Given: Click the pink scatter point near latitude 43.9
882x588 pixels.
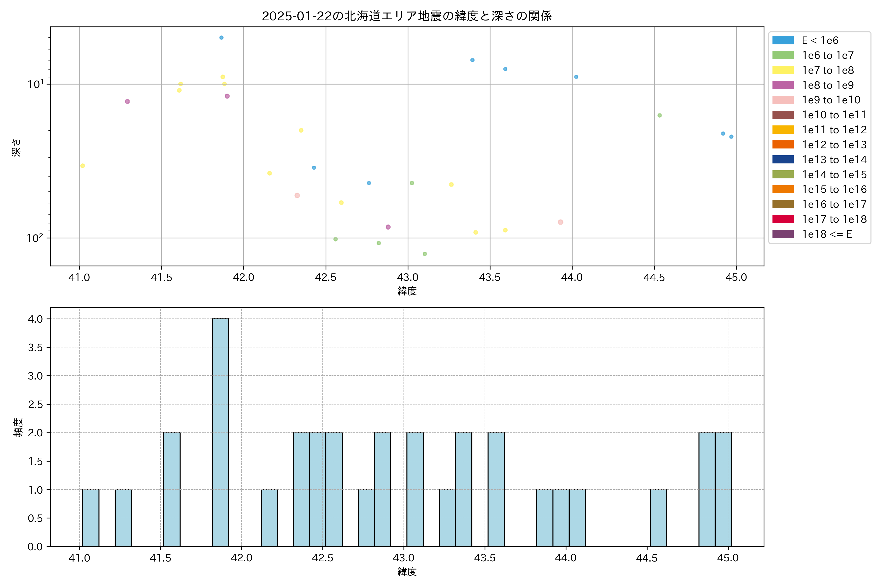Looking at the screenshot, I should (x=560, y=222).
